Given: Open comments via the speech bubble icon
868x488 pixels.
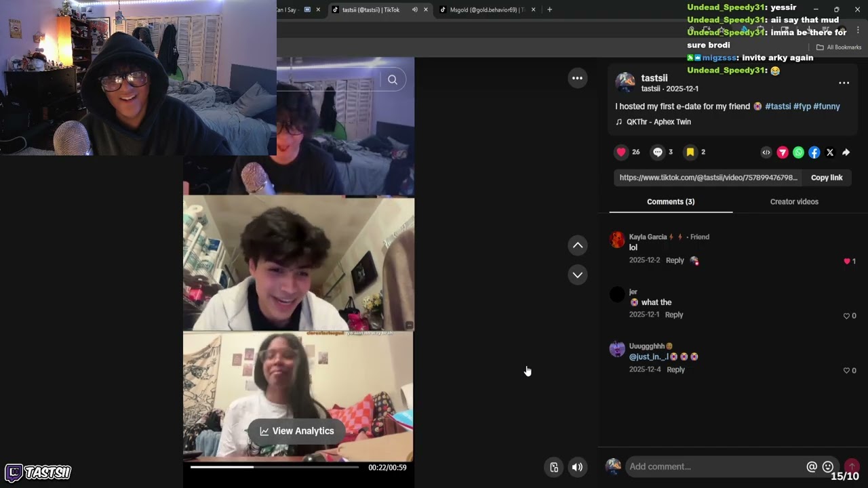Looking at the screenshot, I should tap(657, 152).
